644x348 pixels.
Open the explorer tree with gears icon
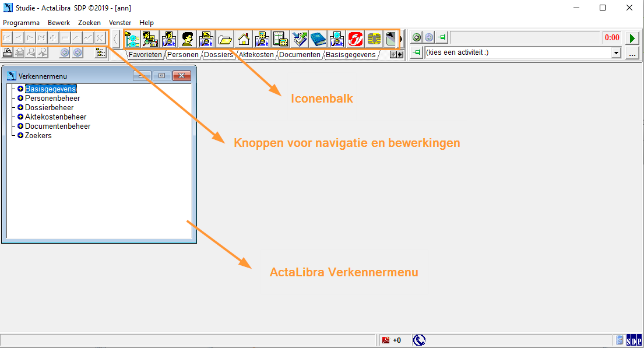[x=132, y=40]
